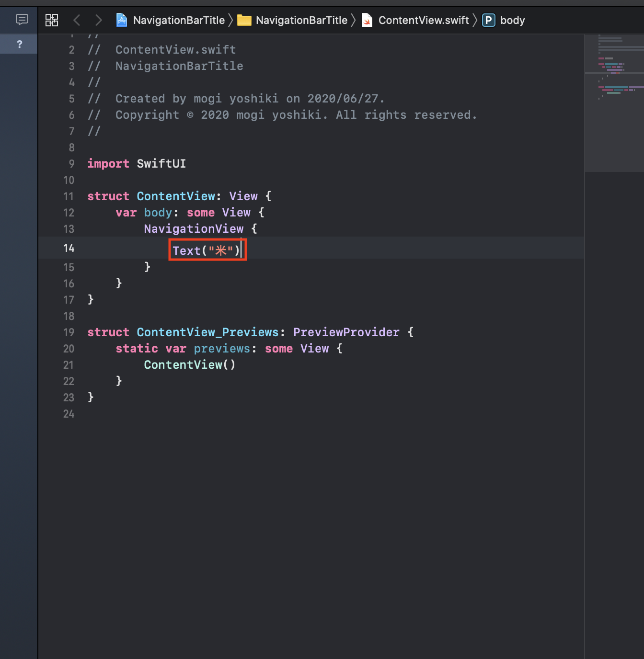
Task: Go forward with the right arrow
Action: point(99,20)
